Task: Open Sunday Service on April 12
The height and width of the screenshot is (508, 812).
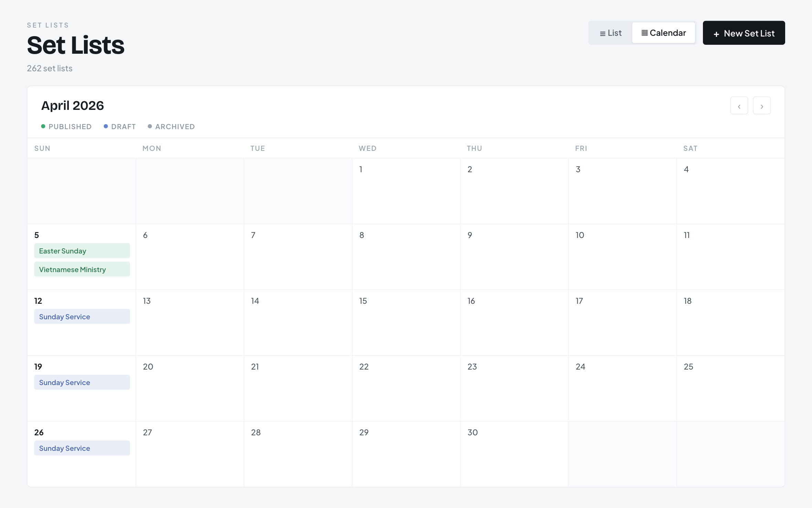Action: pyautogui.click(x=82, y=317)
